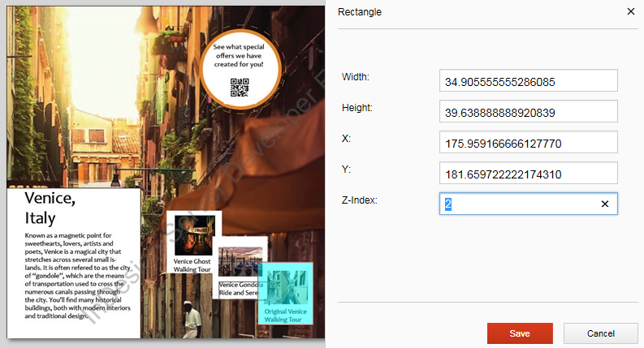Click the "Known as a magnetic point" paragraph

coord(77,275)
